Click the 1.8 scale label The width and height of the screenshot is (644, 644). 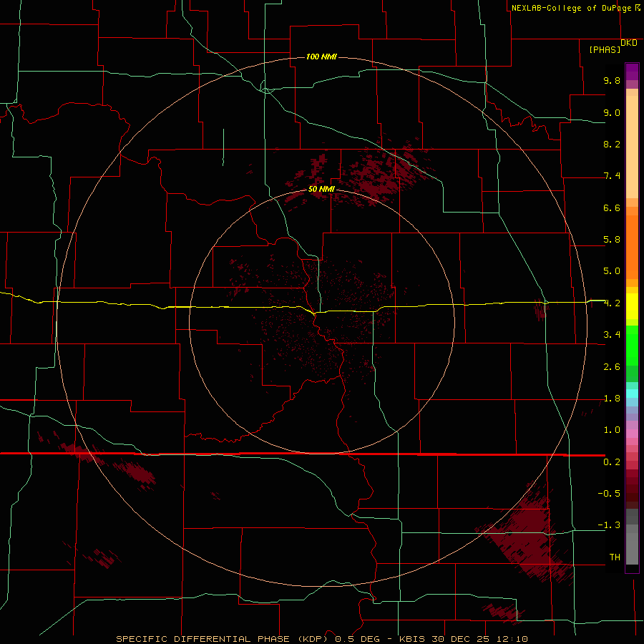click(612, 399)
